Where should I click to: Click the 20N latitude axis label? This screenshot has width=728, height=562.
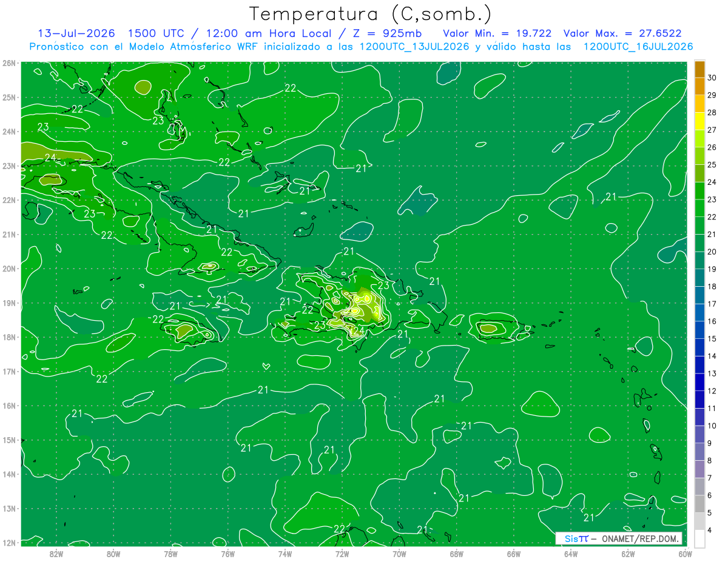click(x=8, y=269)
